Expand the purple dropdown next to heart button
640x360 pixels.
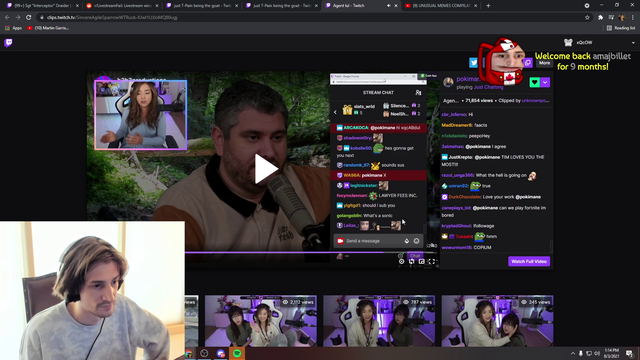point(545,82)
